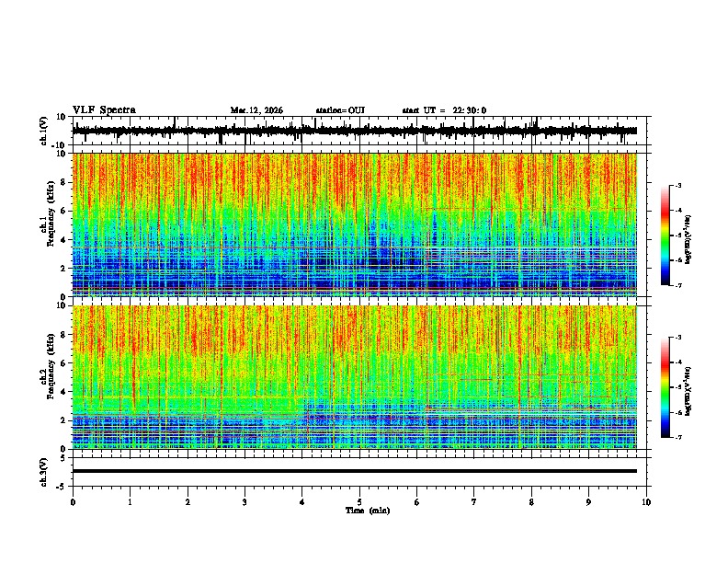This screenshot has height=563, width=728.
Task: Click tick label "0" on the Time axis
Action: 73,502
